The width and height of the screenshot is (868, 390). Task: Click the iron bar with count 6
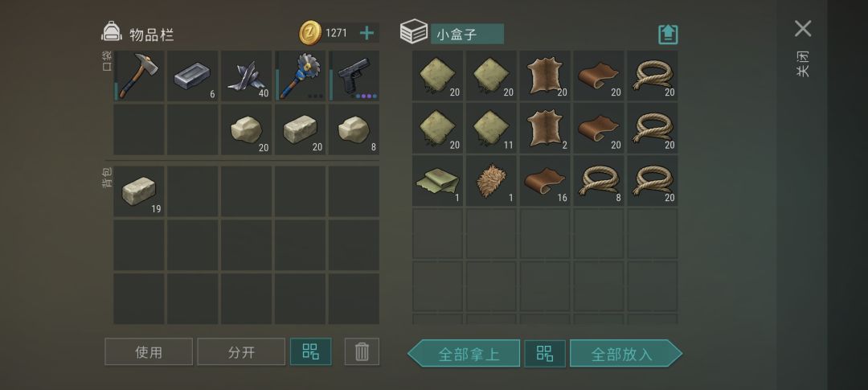point(193,76)
